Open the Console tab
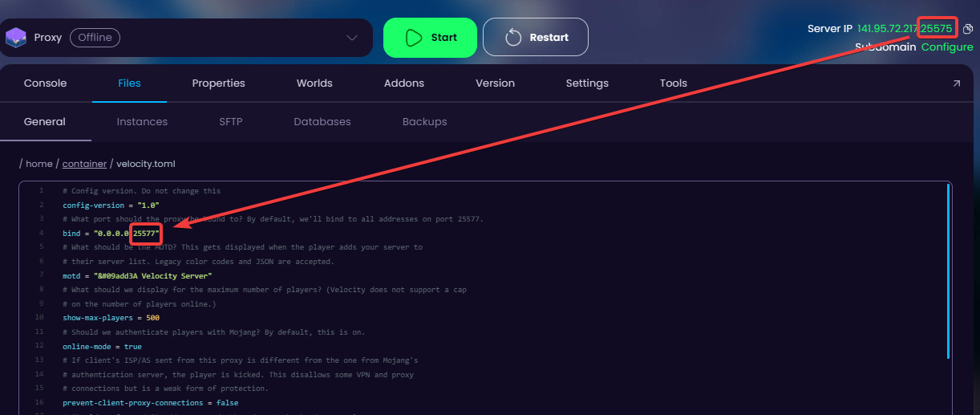 pos(46,83)
